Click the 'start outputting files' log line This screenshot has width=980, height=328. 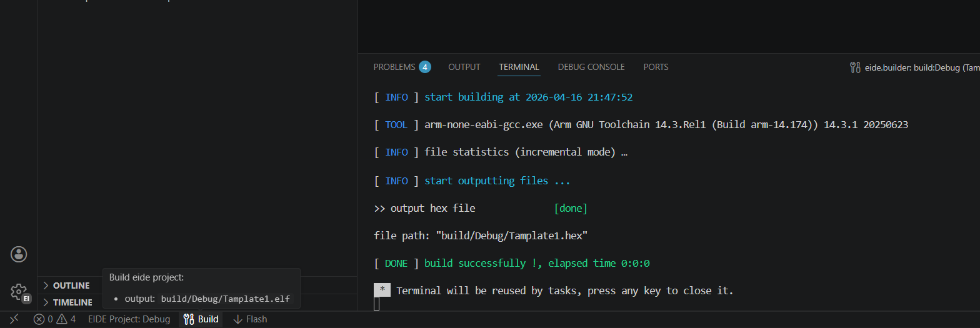point(472,181)
